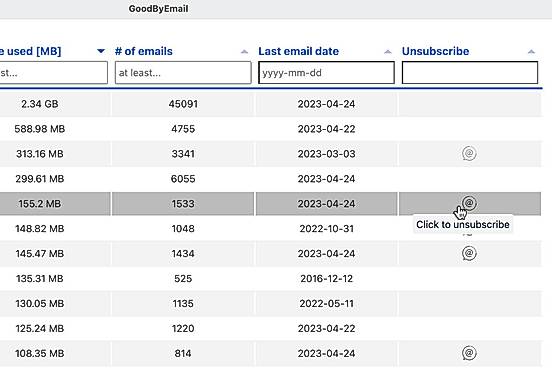Select the 1048 emails cell
This screenshot has height=368, width=552.
(183, 229)
